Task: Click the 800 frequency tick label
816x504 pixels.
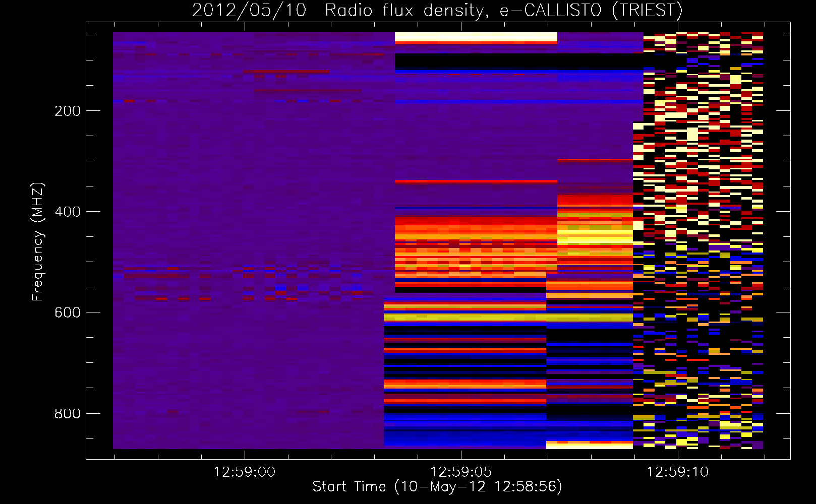Action: click(67, 413)
